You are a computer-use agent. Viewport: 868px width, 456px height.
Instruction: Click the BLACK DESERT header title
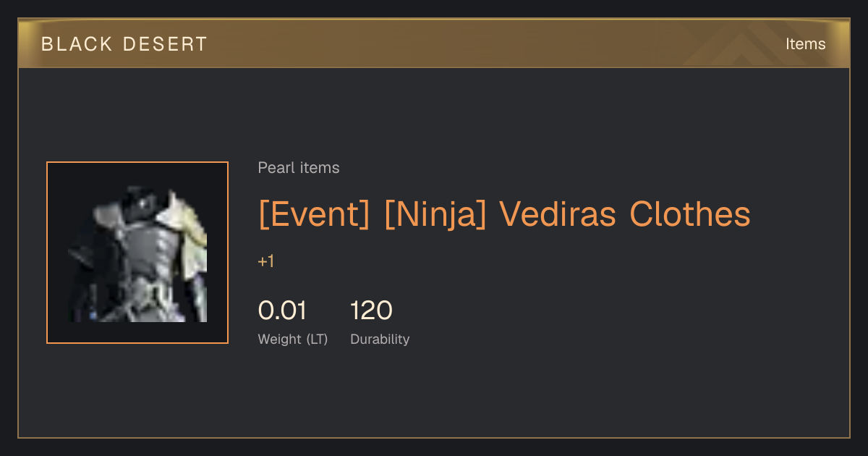124,44
